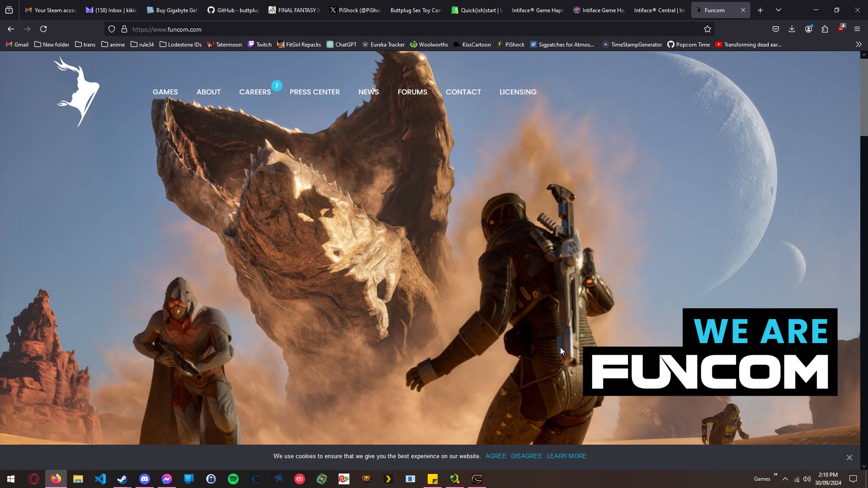
Task: Open the Firefox View button
Action: click(x=9, y=10)
